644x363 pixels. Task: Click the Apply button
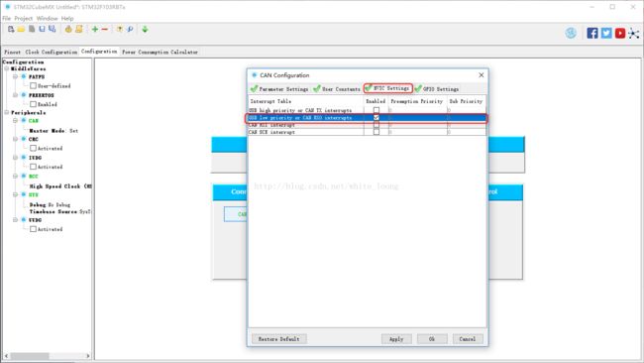click(396, 339)
